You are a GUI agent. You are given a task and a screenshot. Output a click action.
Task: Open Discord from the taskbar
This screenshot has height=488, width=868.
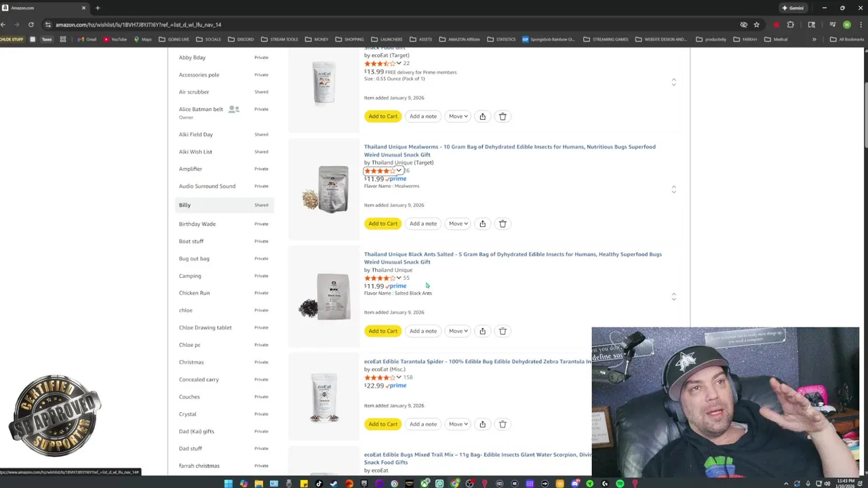[574, 483]
